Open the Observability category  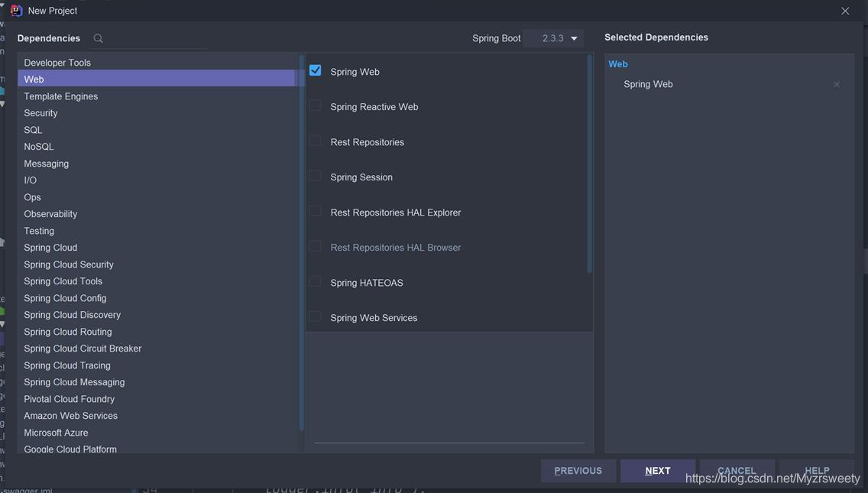click(157, 214)
